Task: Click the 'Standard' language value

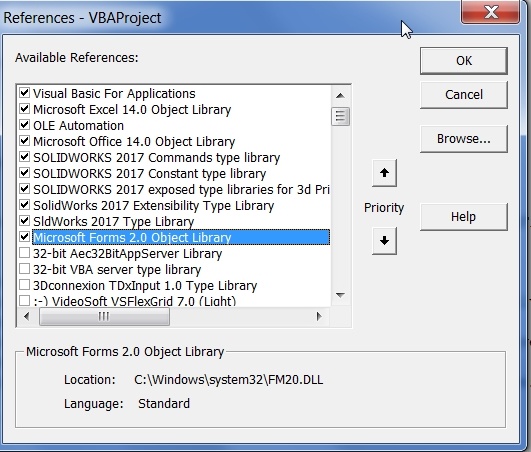Action: click(x=164, y=404)
